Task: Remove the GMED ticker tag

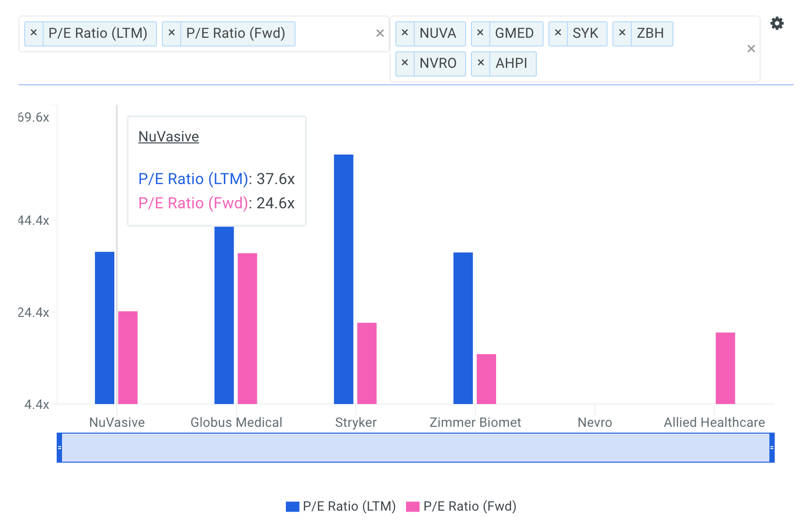Action: (481, 33)
